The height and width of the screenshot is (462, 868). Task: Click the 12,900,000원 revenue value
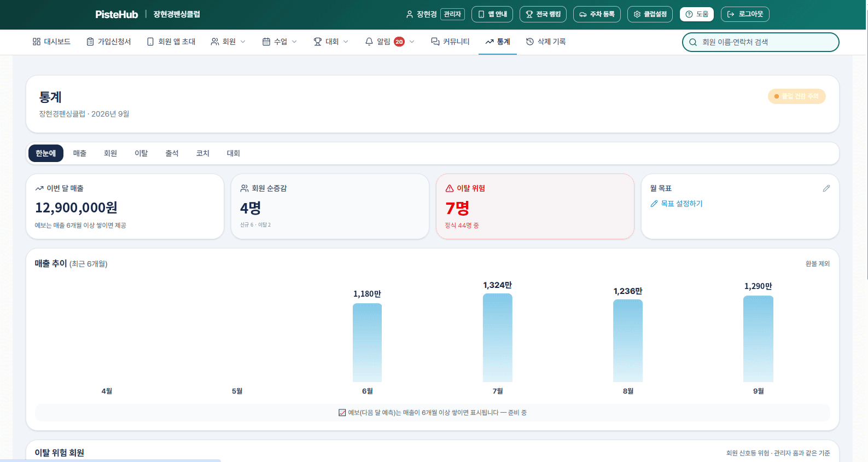pos(77,208)
